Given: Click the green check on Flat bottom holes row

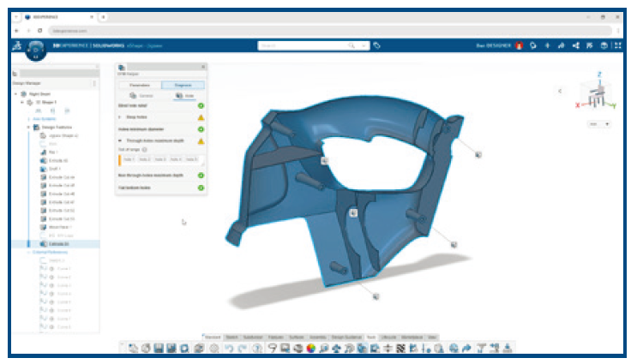Looking at the screenshot, I should [201, 188].
